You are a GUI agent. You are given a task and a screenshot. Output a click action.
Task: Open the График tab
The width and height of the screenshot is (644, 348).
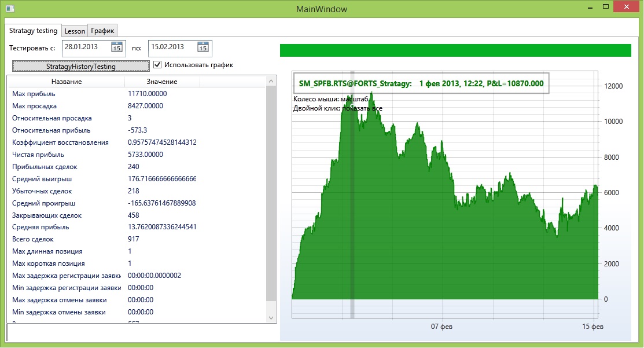point(102,31)
